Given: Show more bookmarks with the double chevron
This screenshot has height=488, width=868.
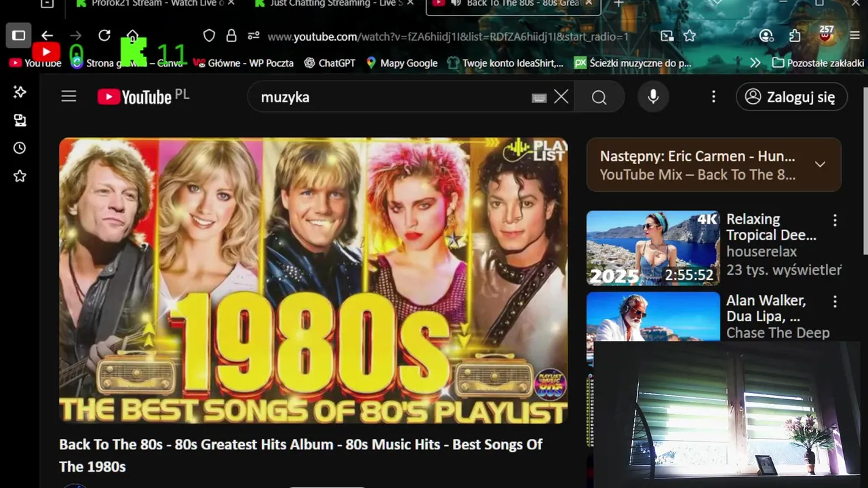Looking at the screenshot, I should (755, 63).
